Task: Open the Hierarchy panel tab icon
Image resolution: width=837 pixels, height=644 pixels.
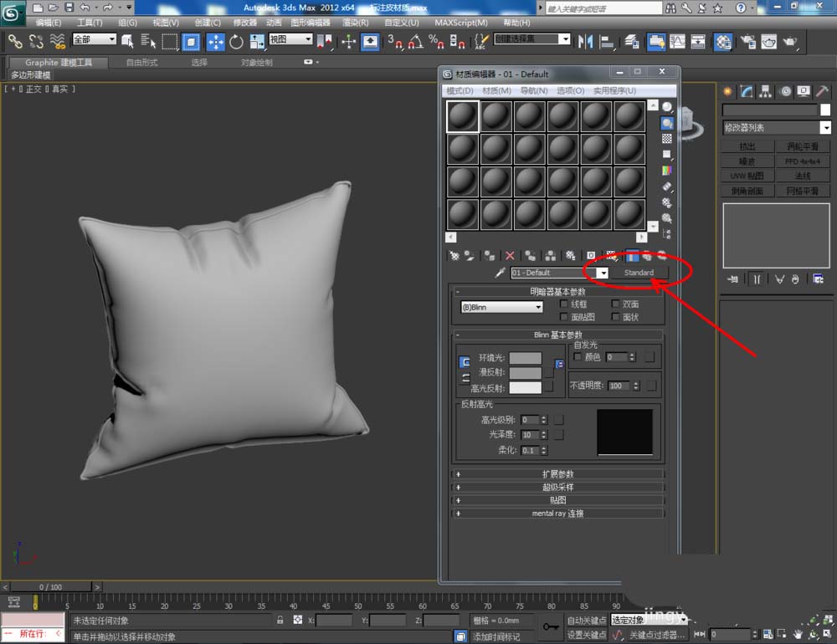Action: pos(764,92)
